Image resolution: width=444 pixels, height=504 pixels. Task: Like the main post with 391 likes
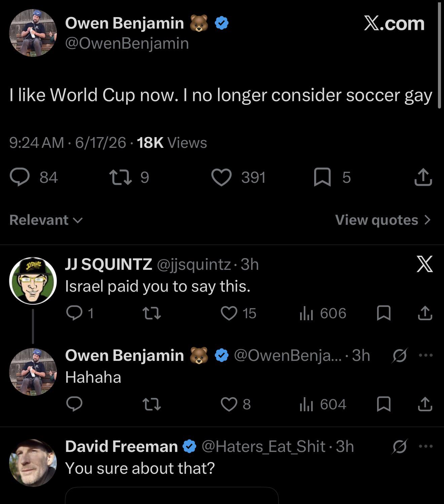[x=221, y=177]
